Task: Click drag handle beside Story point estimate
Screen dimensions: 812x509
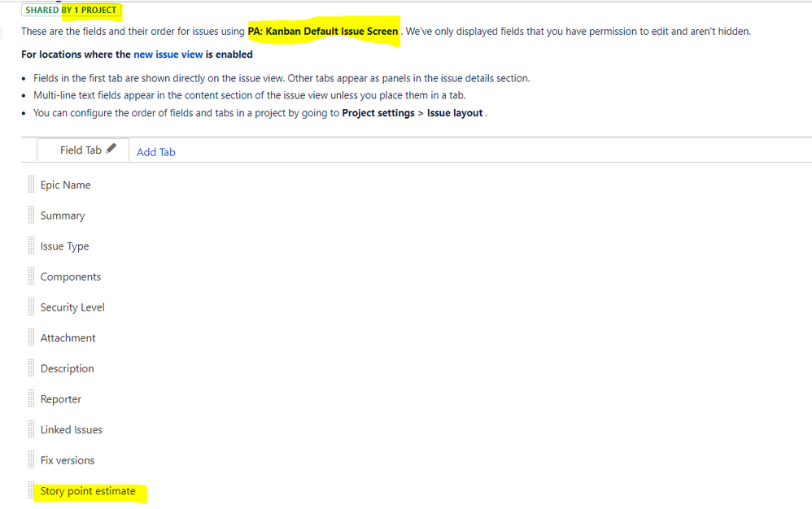Action: [x=31, y=490]
